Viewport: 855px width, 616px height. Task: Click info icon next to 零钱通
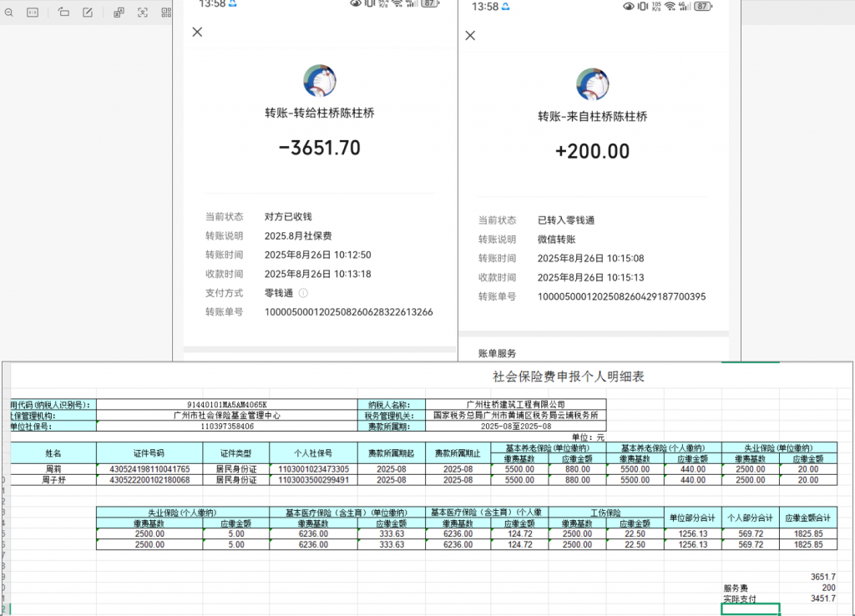(303, 293)
